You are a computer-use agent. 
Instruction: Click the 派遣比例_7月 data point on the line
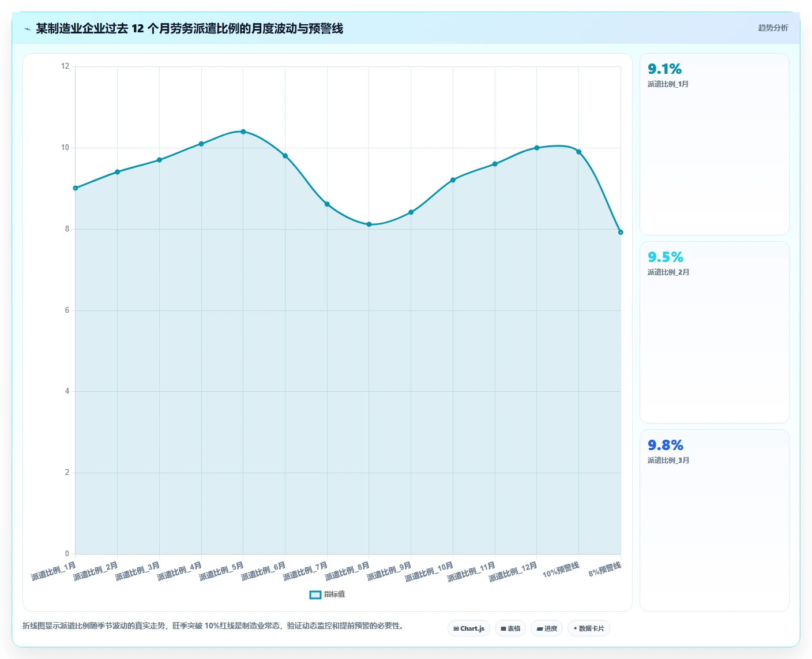pyautogui.click(x=327, y=204)
